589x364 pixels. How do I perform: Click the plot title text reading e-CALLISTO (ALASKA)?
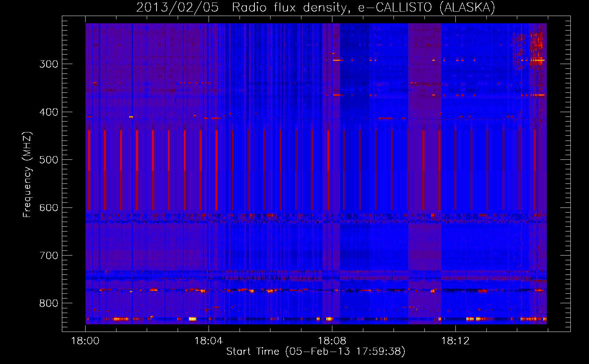426,7
